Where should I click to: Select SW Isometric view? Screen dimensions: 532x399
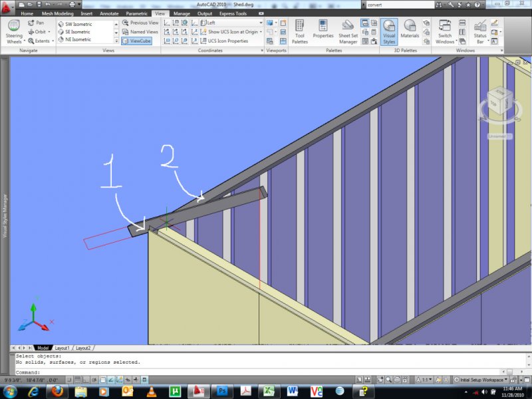[x=75, y=24]
